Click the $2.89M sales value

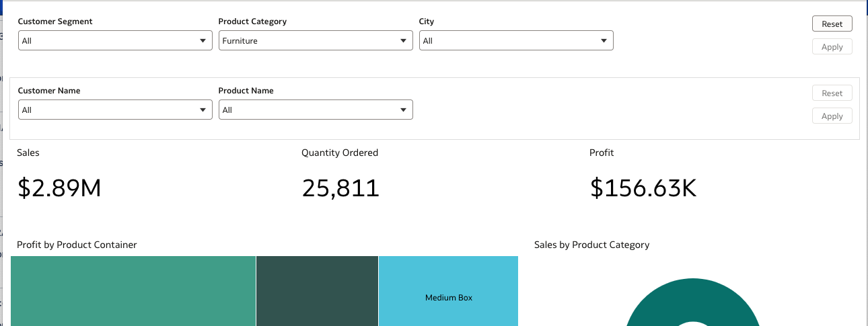pos(59,188)
